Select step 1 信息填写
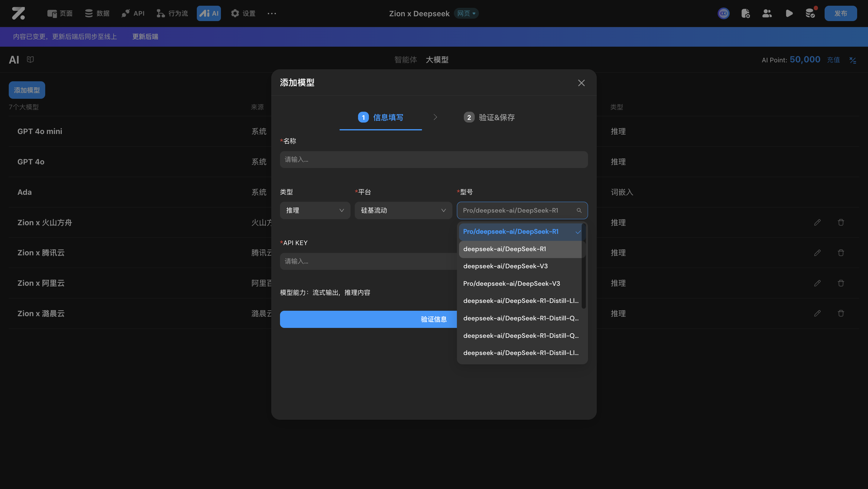 pyautogui.click(x=381, y=117)
